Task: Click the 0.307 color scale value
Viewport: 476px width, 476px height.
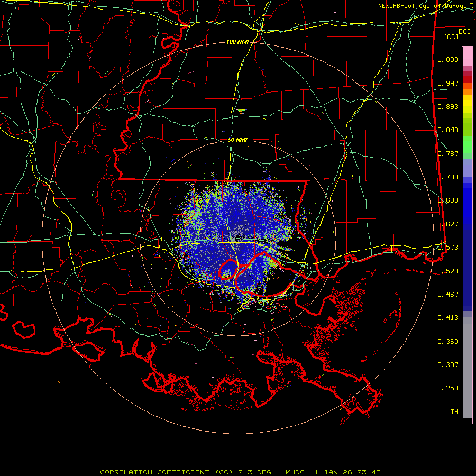Action: pos(448,365)
